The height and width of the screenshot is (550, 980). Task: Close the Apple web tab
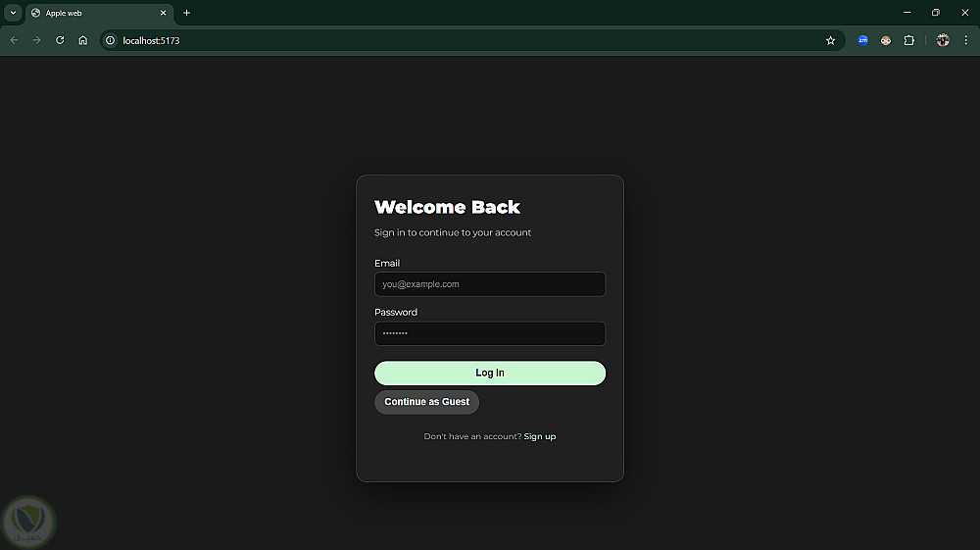163,13
